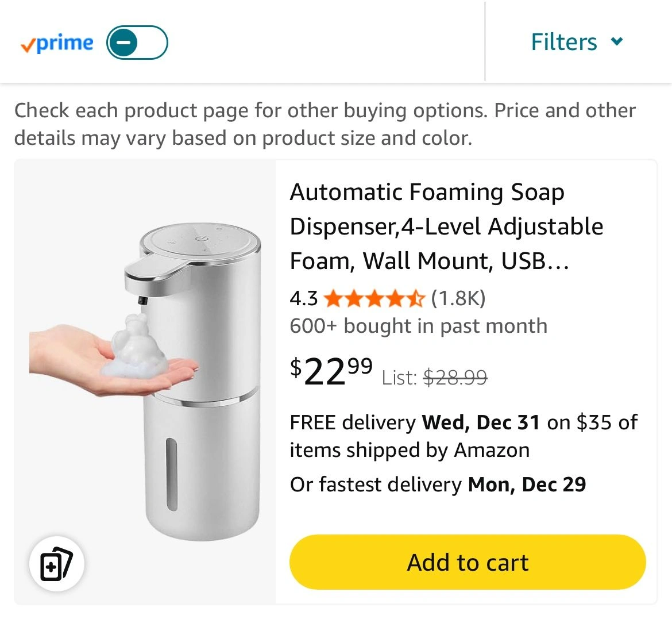Tap the items shipped by Amazon text
This screenshot has height=619, width=672.
click(409, 450)
